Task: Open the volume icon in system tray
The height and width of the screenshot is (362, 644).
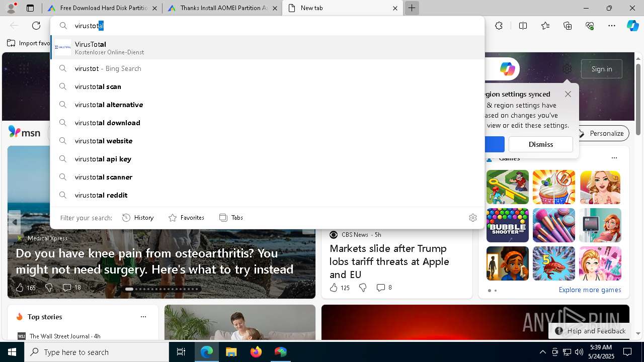Action: click(x=579, y=352)
